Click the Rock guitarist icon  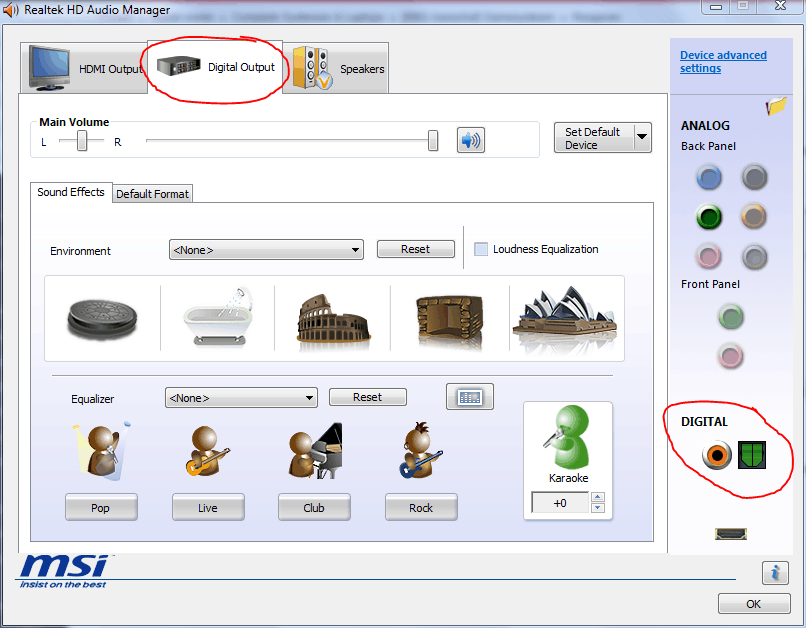420,451
